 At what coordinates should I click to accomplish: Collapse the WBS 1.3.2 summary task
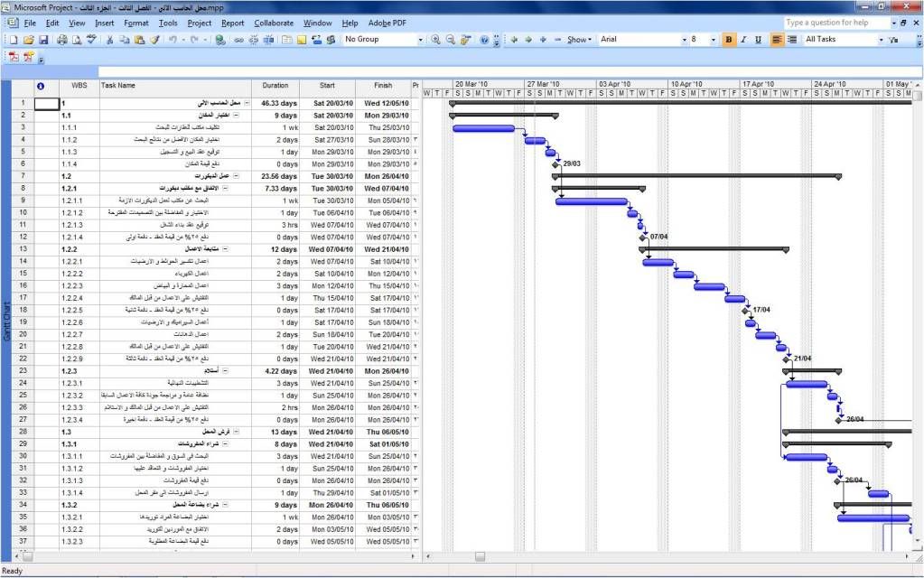tap(225, 505)
